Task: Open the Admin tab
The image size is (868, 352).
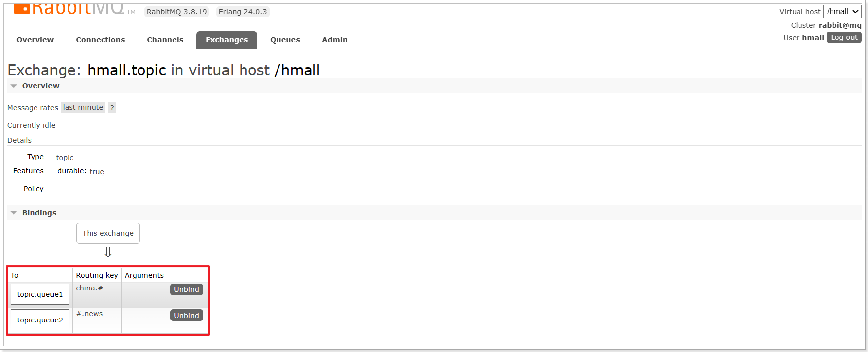Action: click(x=335, y=40)
